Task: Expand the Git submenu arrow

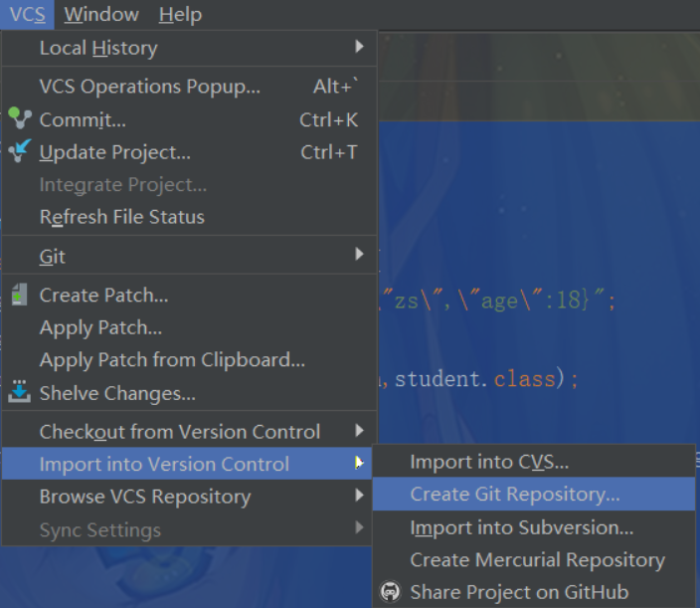Action: pyautogui.click(x=359, y=254)
